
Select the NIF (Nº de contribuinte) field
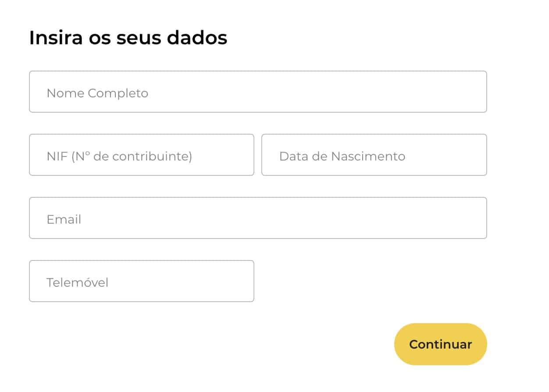[141, 155]
